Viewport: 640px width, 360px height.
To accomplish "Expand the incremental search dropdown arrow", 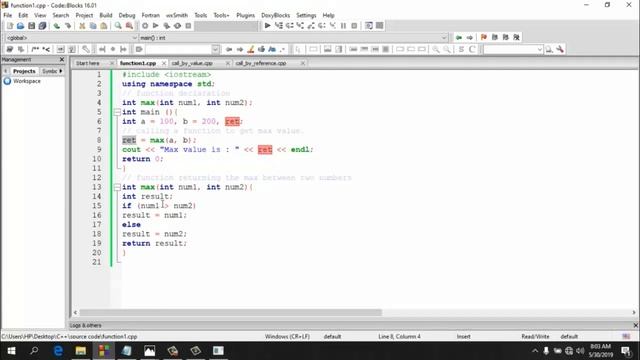I will coord(216,49).
